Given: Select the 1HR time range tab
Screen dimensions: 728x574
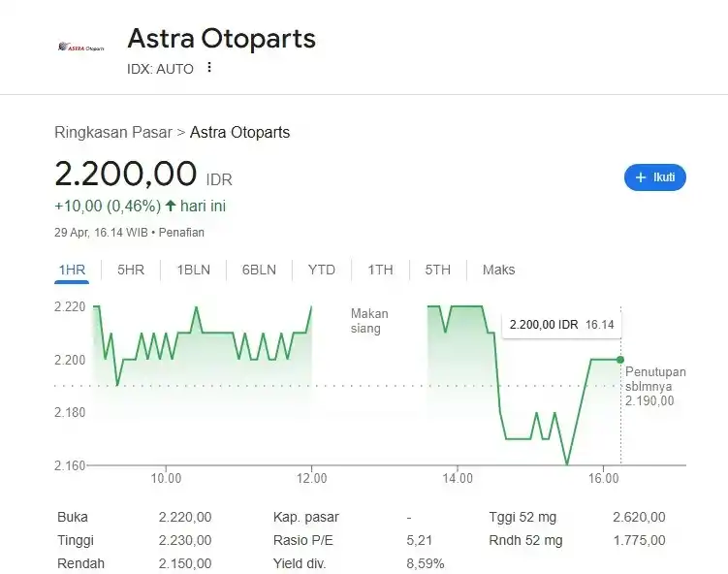Looking at the screenshot, I should [x=72, y=270].
